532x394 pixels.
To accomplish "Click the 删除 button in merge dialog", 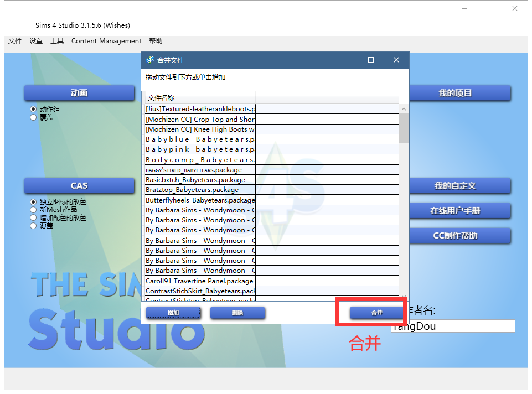I will 237,313.
